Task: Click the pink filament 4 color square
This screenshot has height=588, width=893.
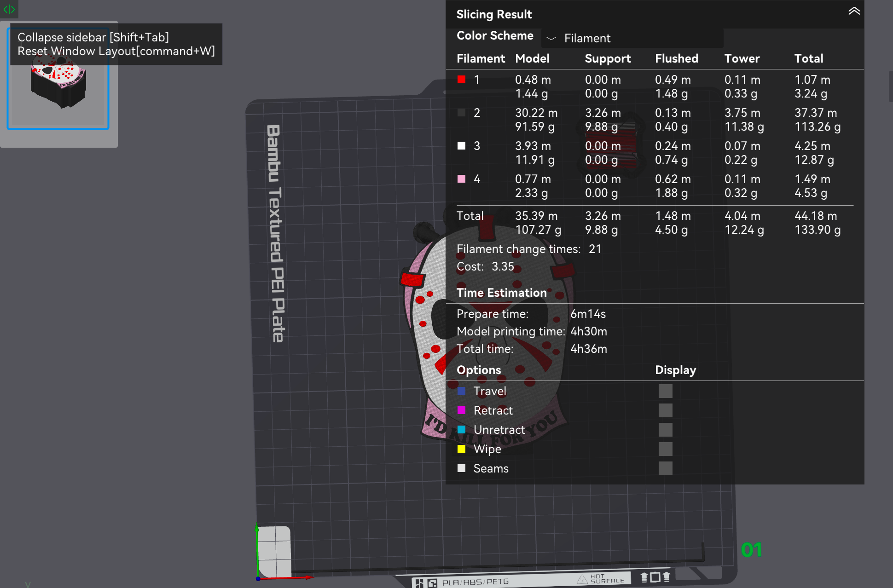Action: coord(461,179)
